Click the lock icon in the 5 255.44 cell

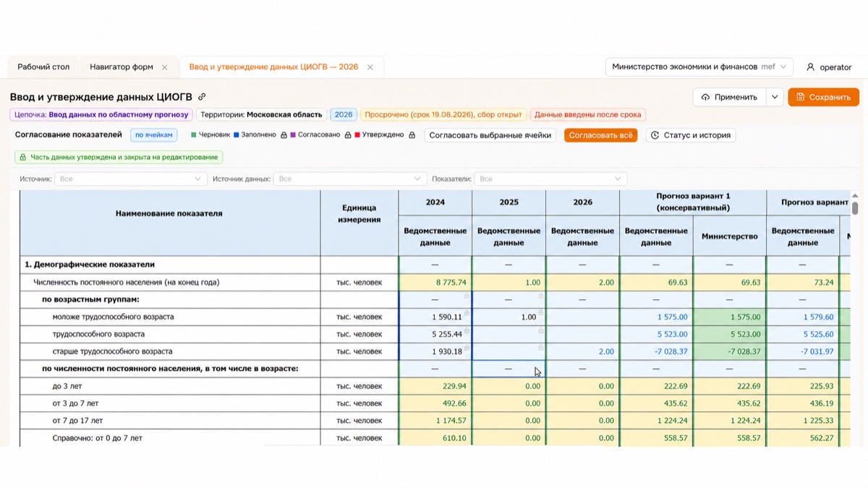click(467, 330)
